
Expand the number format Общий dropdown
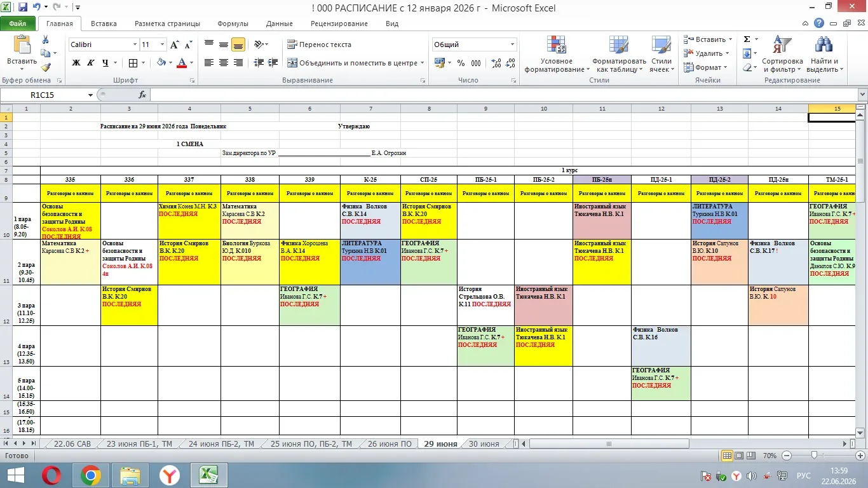(x=513, y=44)
